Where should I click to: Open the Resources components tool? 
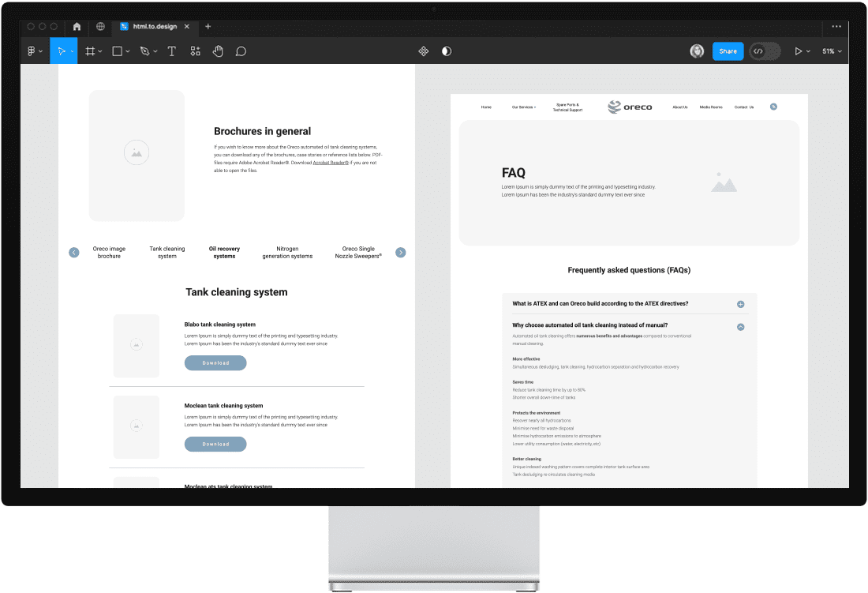pos(196,51)
